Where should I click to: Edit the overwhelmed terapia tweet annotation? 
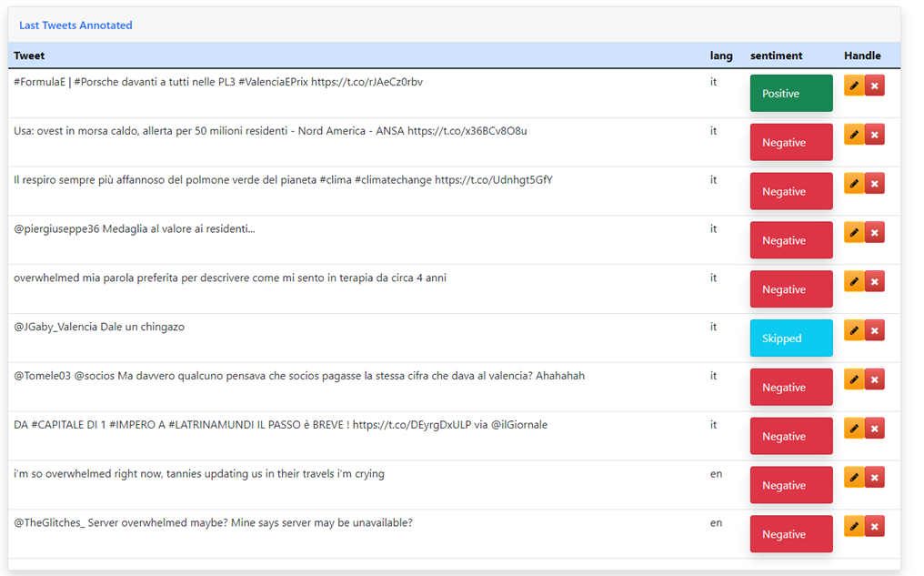click(854, 282)
